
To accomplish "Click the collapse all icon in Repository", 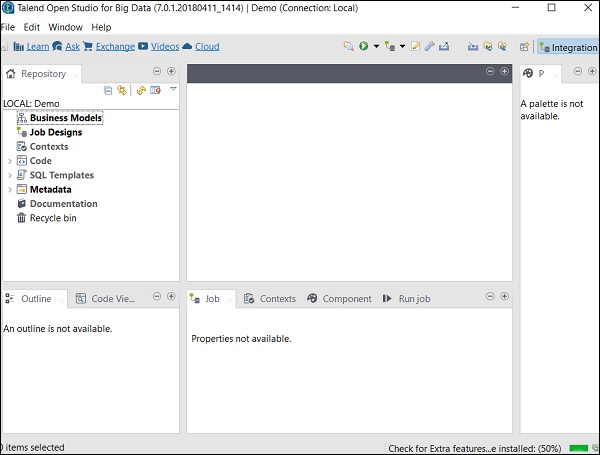I will coord(108,90).
